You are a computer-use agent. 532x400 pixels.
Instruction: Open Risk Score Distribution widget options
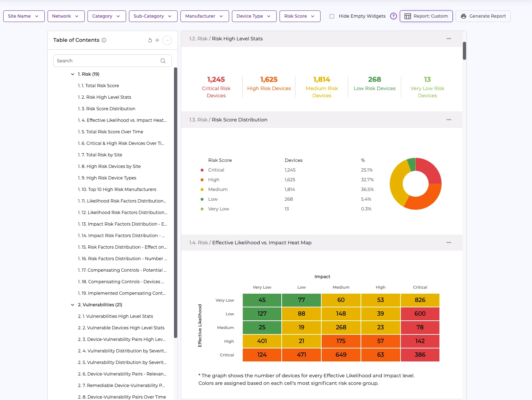pyautogui.click(x=448, y=120)
